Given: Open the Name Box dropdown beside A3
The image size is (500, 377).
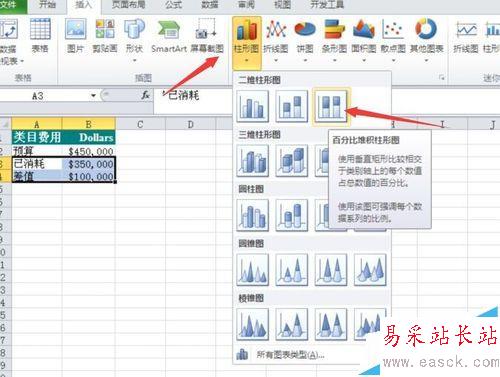Looking at the screenshot, I should click(94, 96).
